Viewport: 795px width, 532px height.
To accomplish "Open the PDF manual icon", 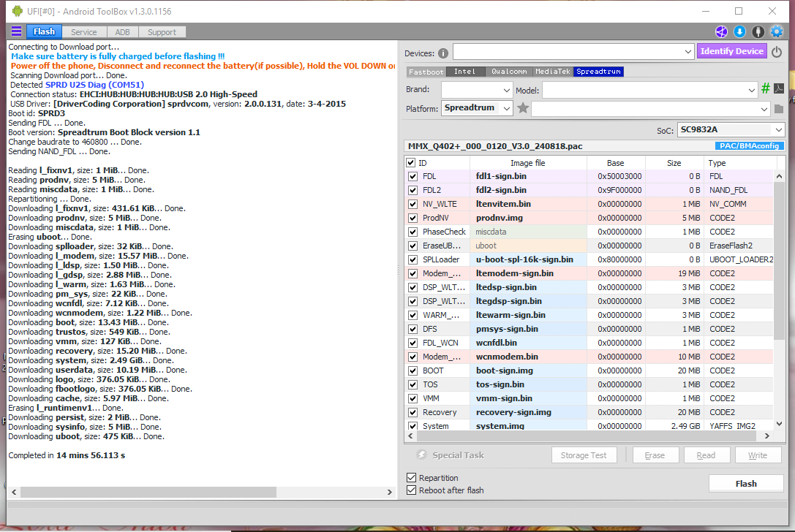I will pyautogui.click(x=780, y=88).
